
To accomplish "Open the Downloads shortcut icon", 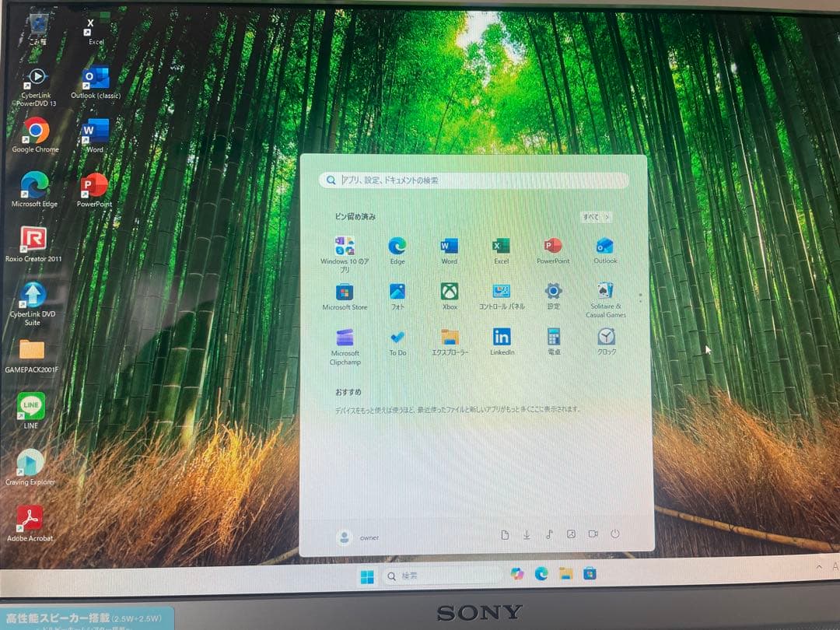I will pyautogui.click(x=527, y=535).
